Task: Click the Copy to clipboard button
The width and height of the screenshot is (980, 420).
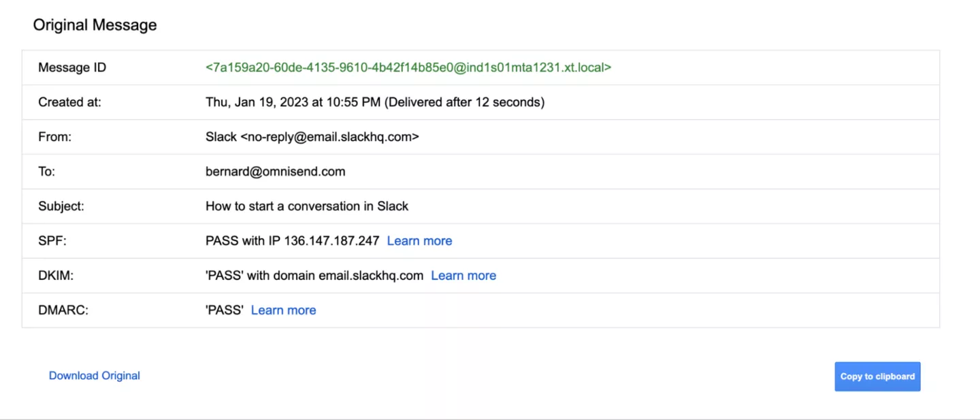Action: (x=877, y=376)
